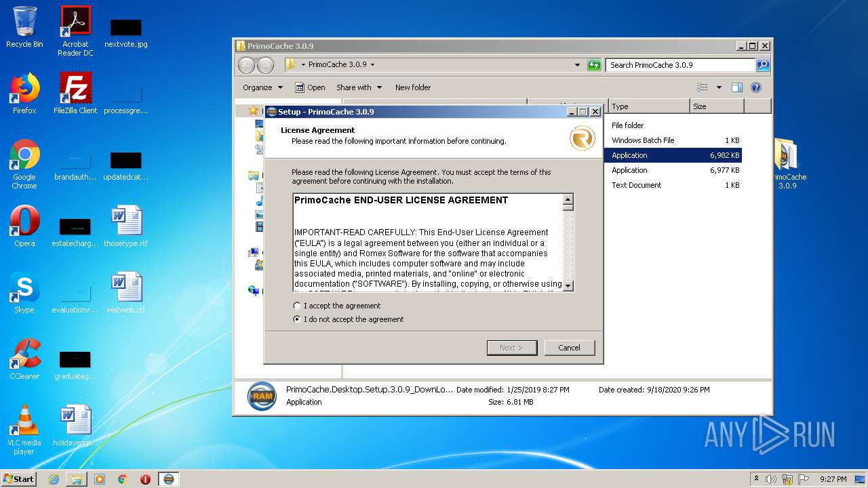Click Chrome icon in taskbar
This screenshot has height=488, width=868.
click(x=123, y=479)
